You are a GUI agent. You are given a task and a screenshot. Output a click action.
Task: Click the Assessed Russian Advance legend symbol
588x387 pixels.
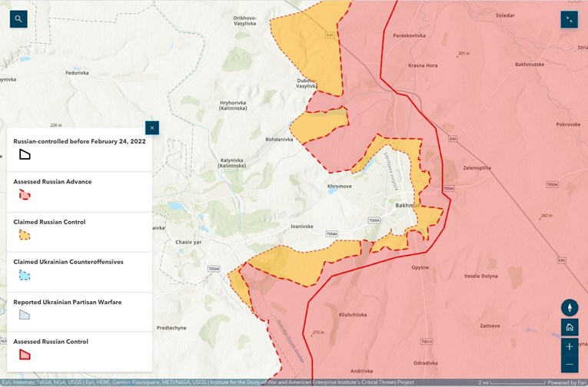point(25,194)
